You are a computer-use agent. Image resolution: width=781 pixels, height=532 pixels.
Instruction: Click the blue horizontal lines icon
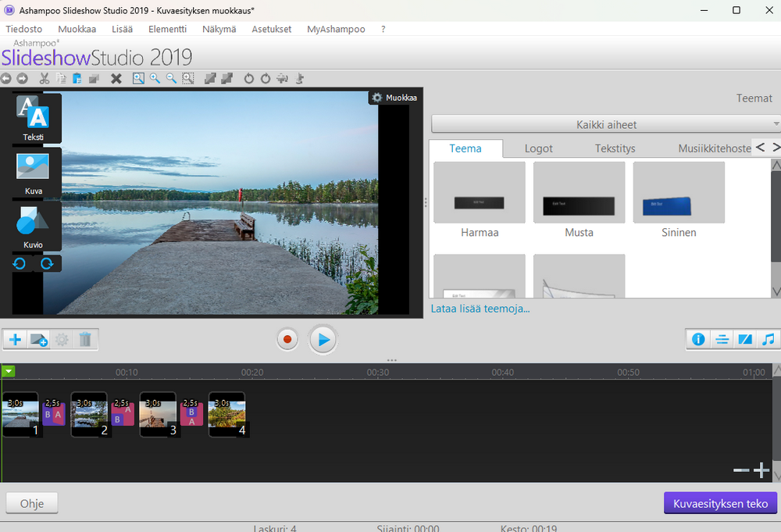click(x=722, y=340)
